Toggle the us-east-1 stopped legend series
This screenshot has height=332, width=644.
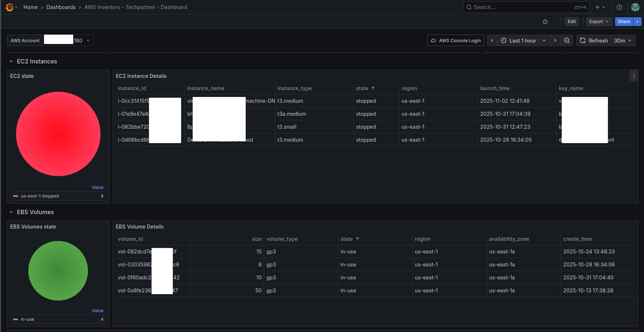[40, 196]
